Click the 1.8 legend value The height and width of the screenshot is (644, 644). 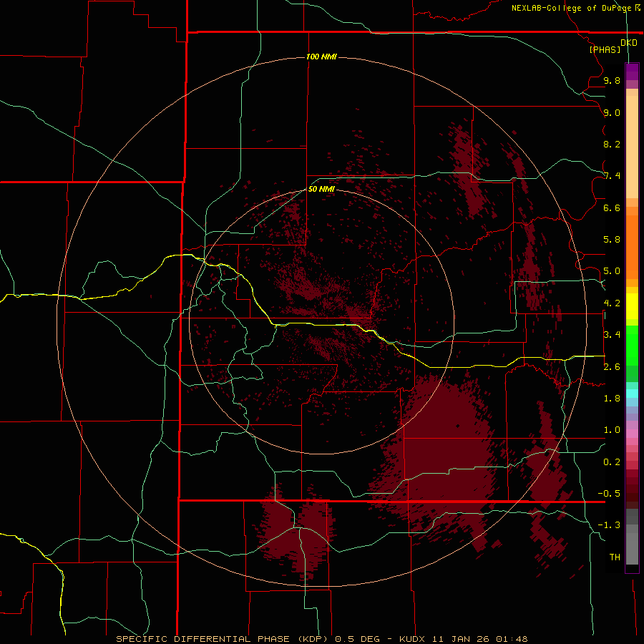[x=612, y=399]
